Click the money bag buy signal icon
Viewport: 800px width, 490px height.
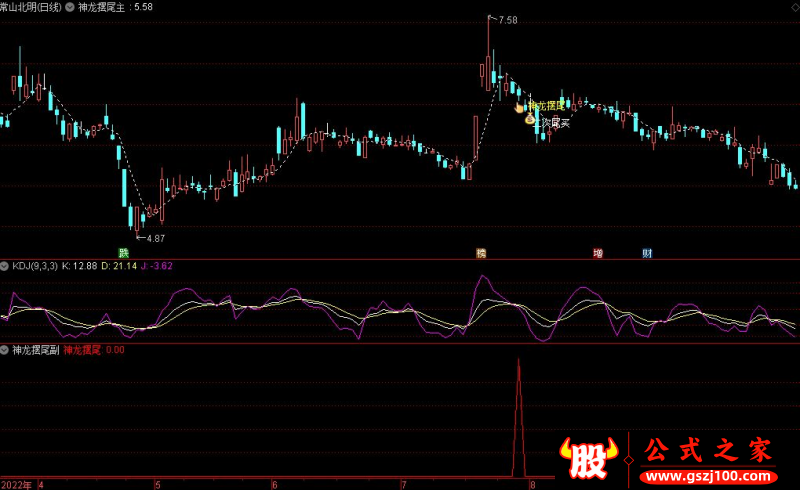click(530, 119)
